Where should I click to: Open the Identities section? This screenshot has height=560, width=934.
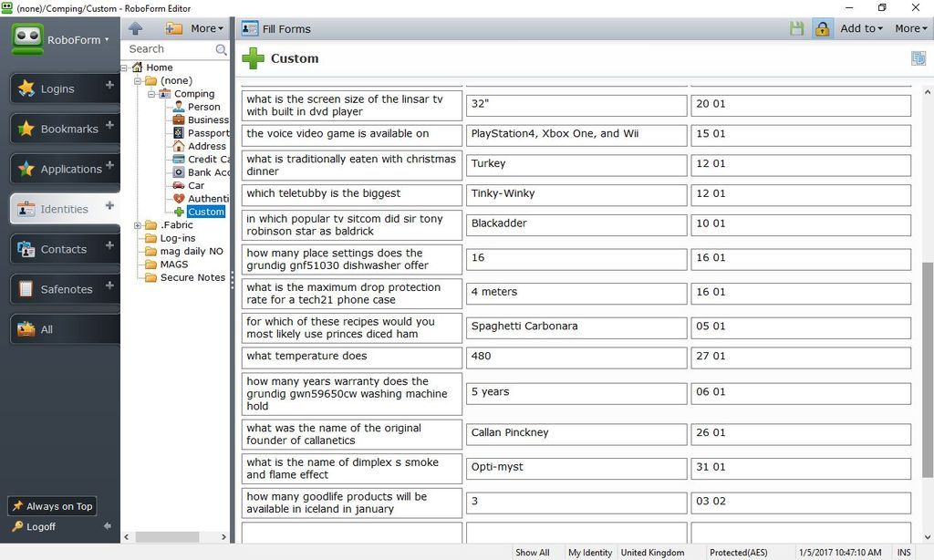(x=65, y=209)
